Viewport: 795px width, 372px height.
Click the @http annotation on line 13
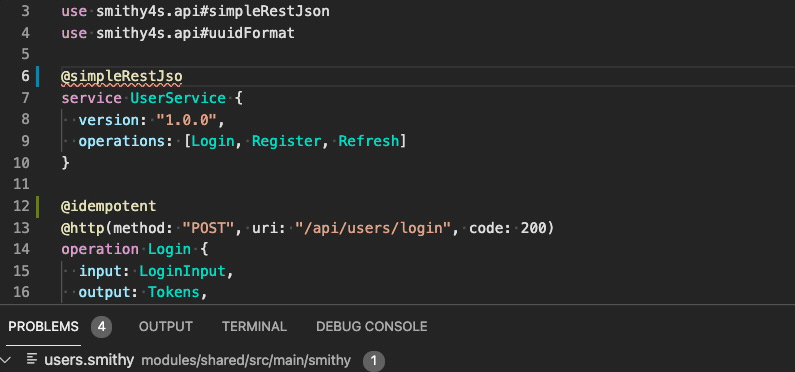click(83, 228)
